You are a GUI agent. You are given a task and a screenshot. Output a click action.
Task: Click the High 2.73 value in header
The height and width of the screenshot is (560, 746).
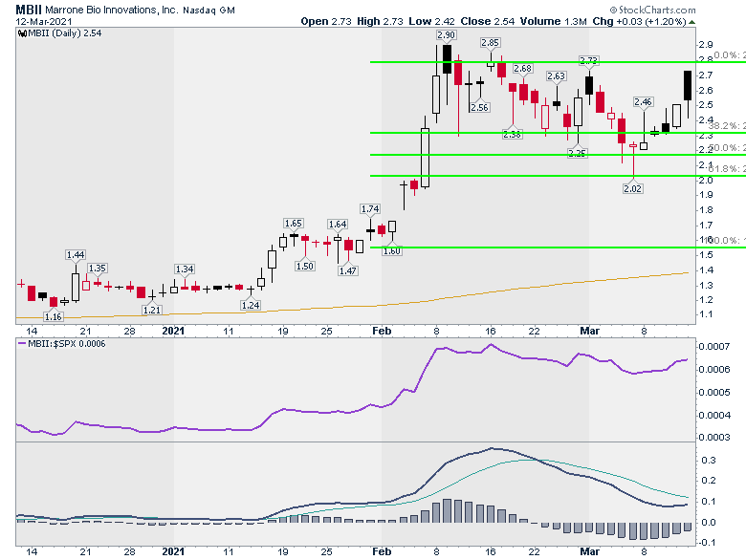tap(380, 21)
